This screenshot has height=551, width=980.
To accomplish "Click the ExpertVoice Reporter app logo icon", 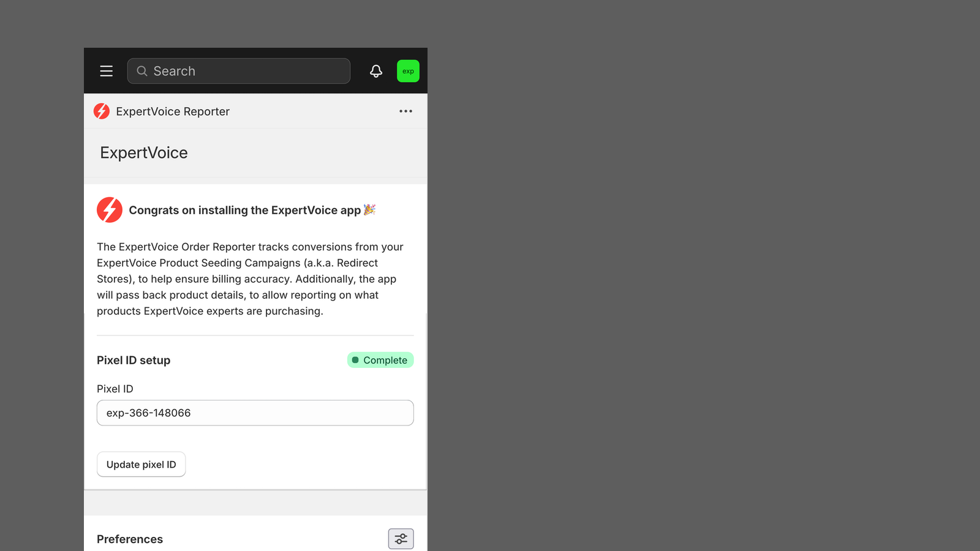I will (102, 111).
